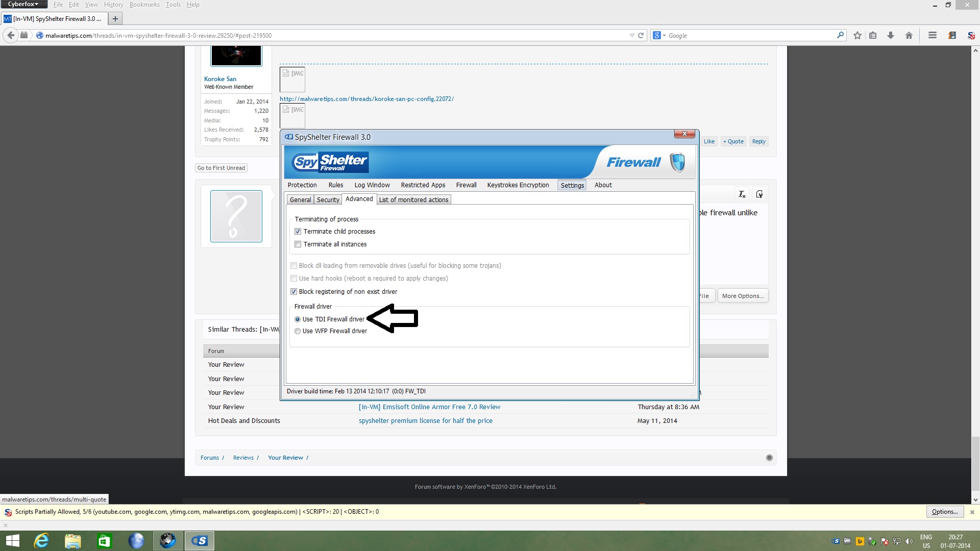Open the downloads arrow icon
The width and height of the screenshot is (980, 551).
[x=891, y=35]
